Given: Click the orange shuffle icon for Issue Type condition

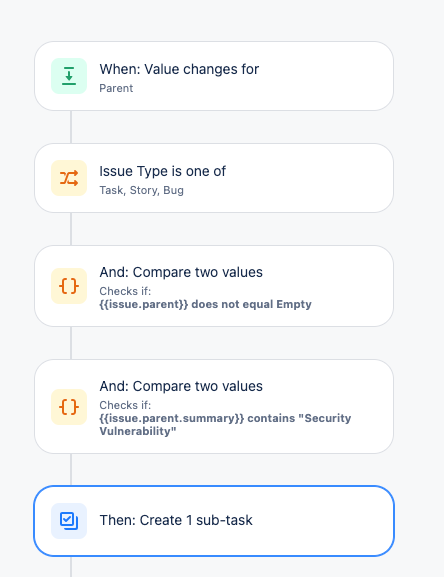Looking at the screenshot, I should 69,178.
